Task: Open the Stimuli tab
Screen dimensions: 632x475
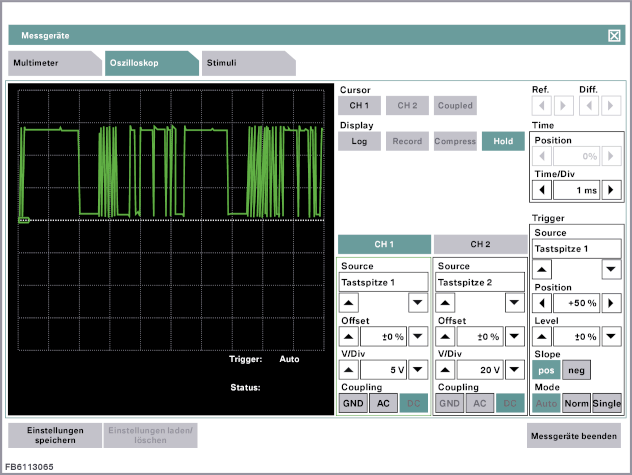Action: (249, 63)
